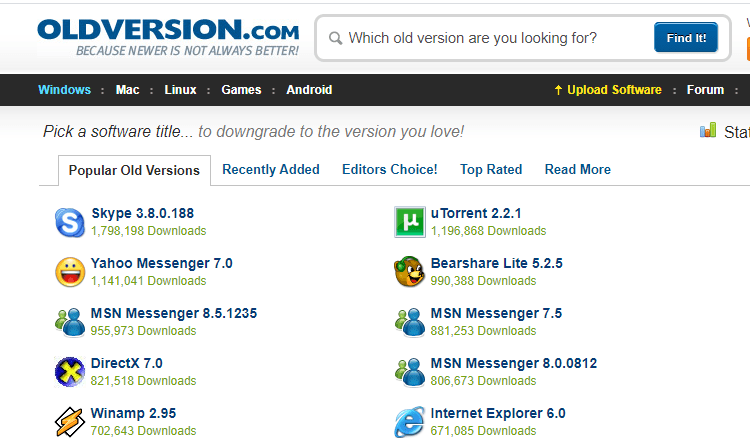Click the MSN Messenger 7.5 icon
Image resolution: width=750 pixels, height=447 pixels.
point(409,322)
